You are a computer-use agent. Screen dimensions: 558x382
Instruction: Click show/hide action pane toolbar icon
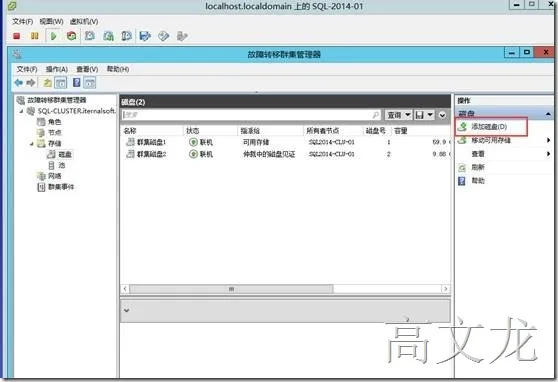tap(90, 83)
